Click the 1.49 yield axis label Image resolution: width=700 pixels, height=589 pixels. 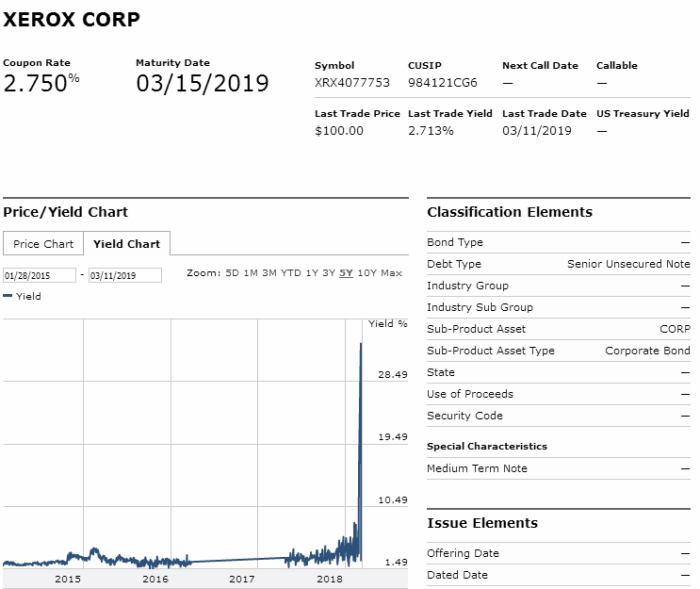pyautogui.click(x=396, y=563)
